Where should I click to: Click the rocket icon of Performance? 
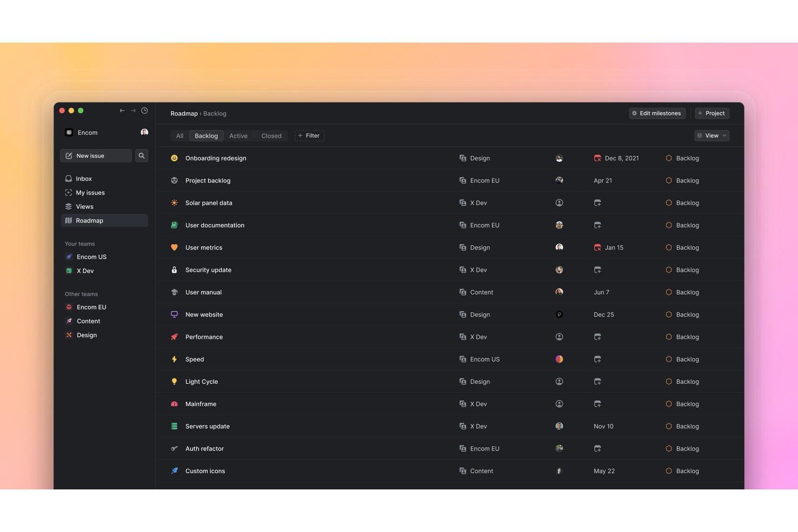(174, 337)
